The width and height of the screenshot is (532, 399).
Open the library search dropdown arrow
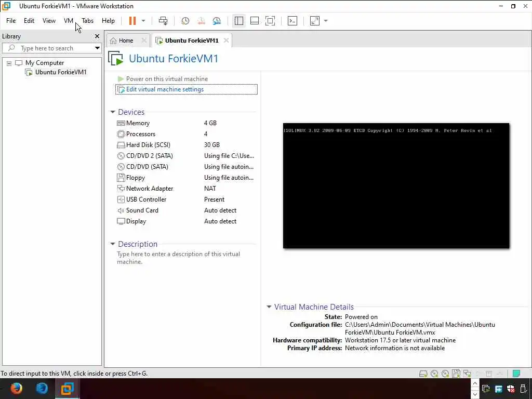(x=97, y=48)
